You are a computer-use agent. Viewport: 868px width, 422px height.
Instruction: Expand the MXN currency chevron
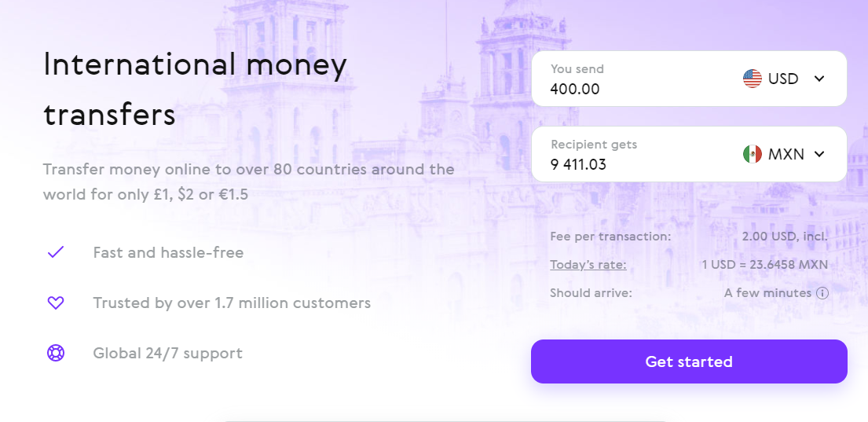point(820,154)
